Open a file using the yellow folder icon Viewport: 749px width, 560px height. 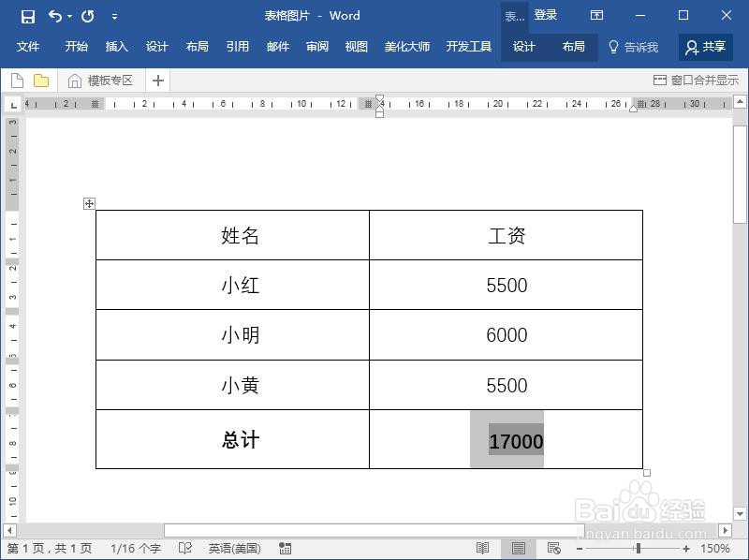[39, 81]
